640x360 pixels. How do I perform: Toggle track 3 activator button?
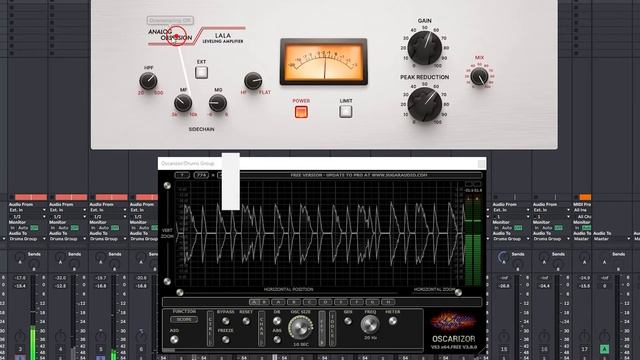click(x=19, y=349)
